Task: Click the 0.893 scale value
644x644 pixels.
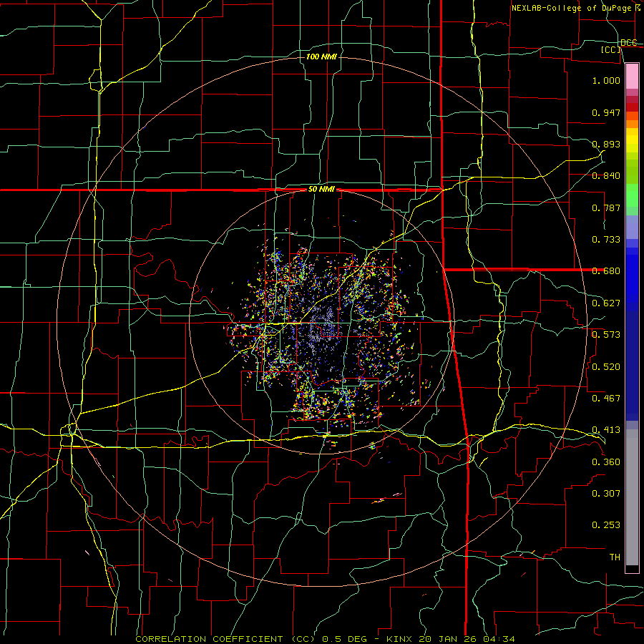Action: (x=606, y=144)
